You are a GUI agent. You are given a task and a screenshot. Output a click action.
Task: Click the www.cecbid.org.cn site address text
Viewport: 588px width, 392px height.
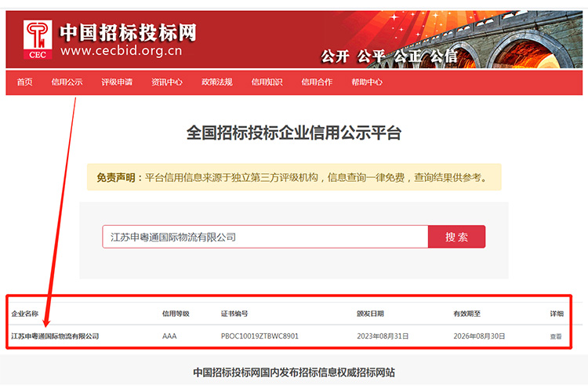click(x=121, y=51)
